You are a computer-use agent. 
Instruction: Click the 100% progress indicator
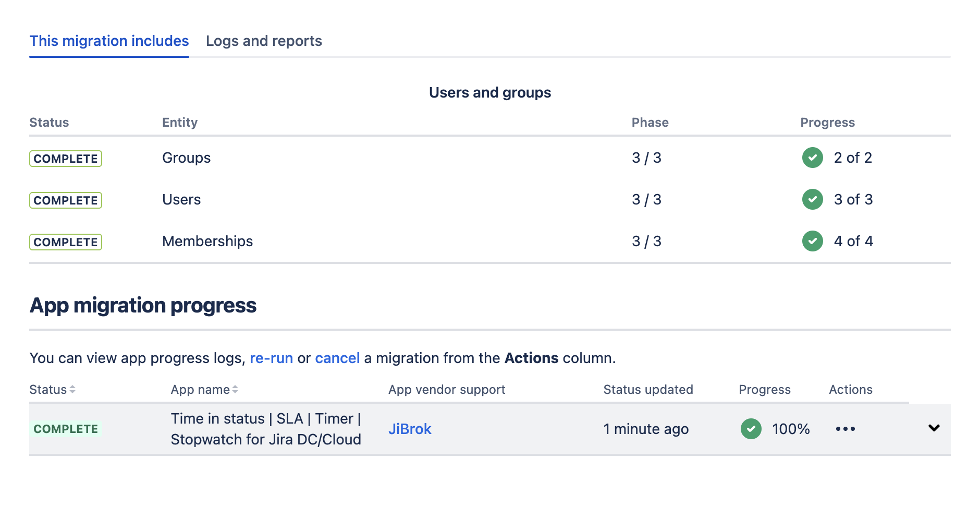(790, 429)
